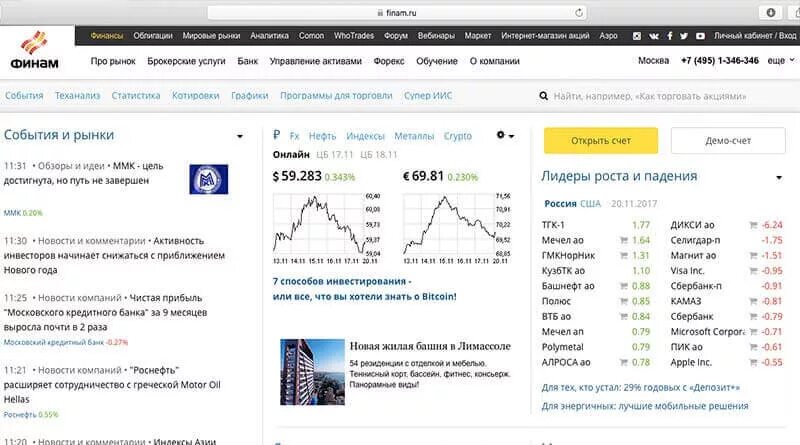Open the Котировки sub-navigation link
Viewport: 800px width, 445px height.
195,95
